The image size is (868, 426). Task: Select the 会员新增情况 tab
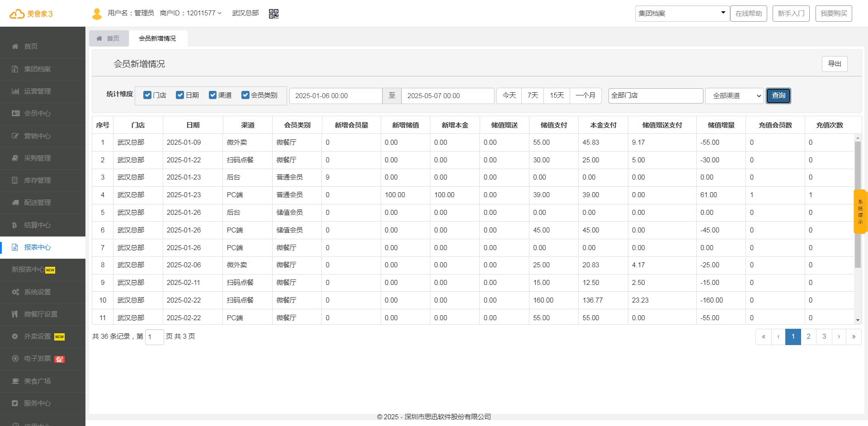point(157,38)
